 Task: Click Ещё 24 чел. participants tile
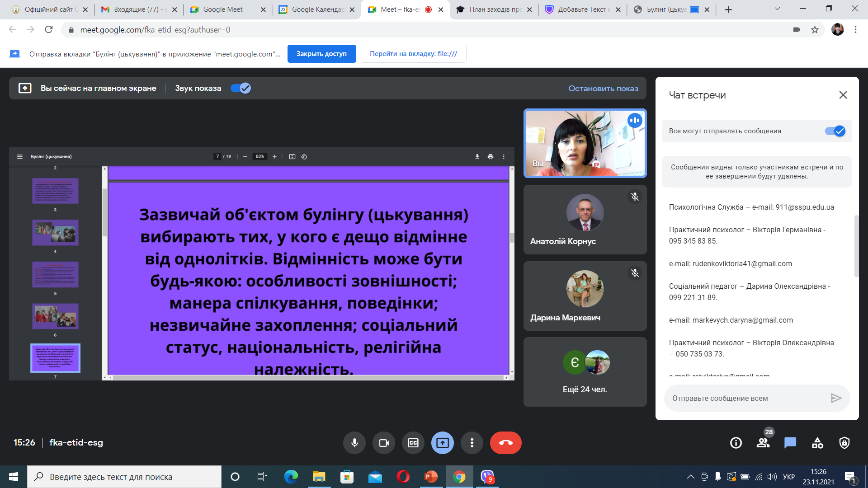coord(585,372)
